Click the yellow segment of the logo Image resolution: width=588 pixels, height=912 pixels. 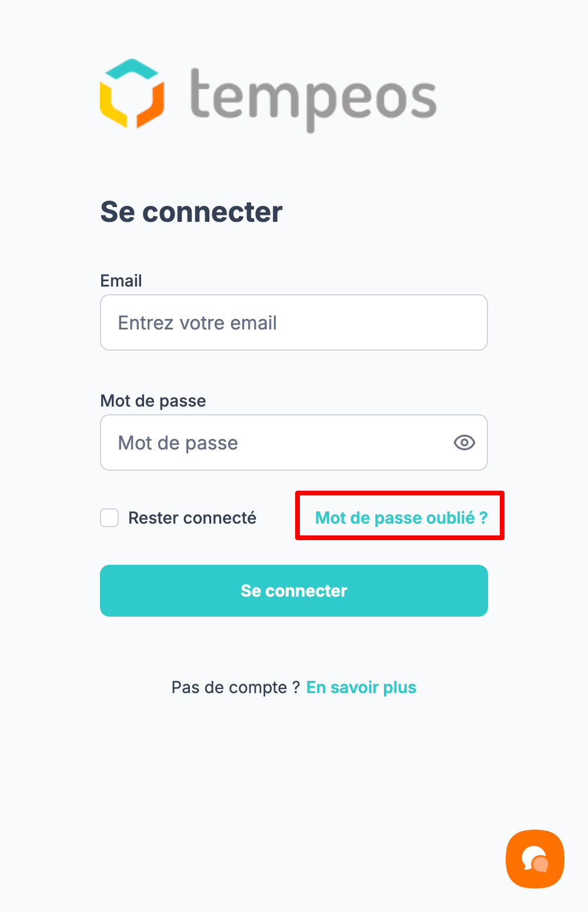tap(113, 106)
